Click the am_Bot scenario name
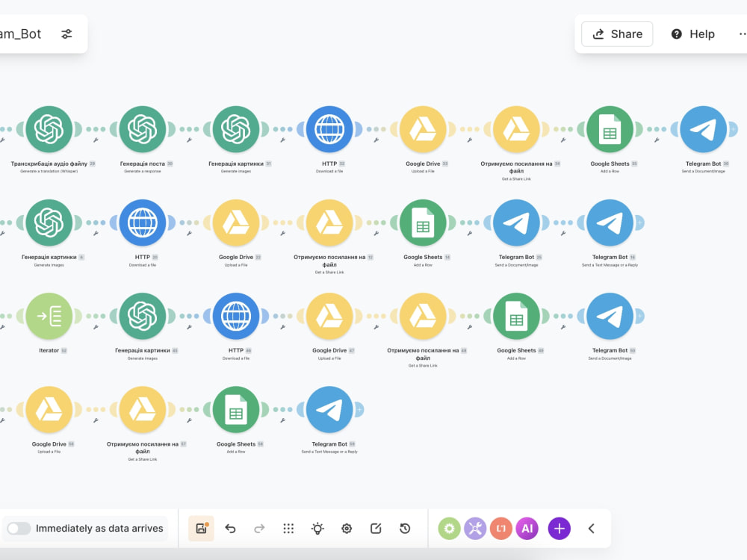 [20, 34]
